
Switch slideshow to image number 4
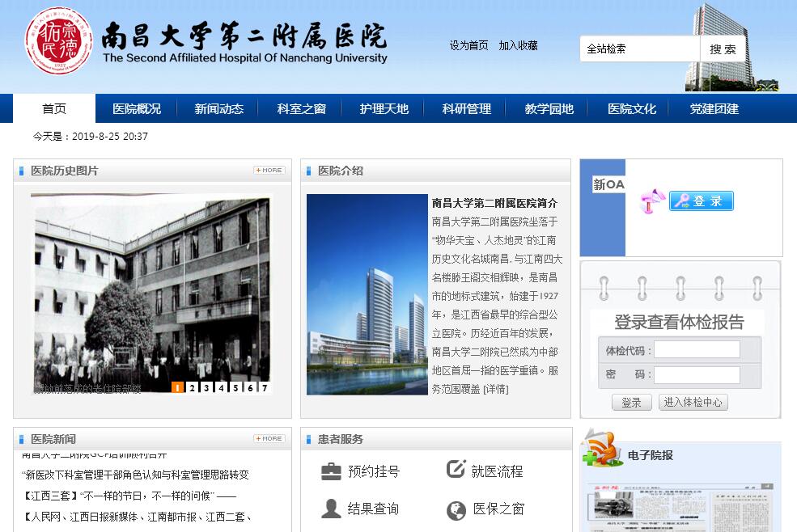click(221, 387)
